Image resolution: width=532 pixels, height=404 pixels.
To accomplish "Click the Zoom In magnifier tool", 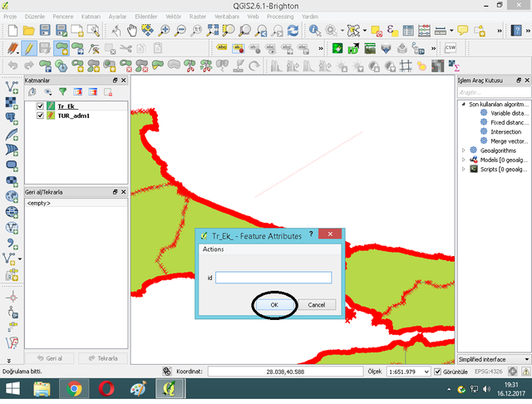I will tap(165, 31).
